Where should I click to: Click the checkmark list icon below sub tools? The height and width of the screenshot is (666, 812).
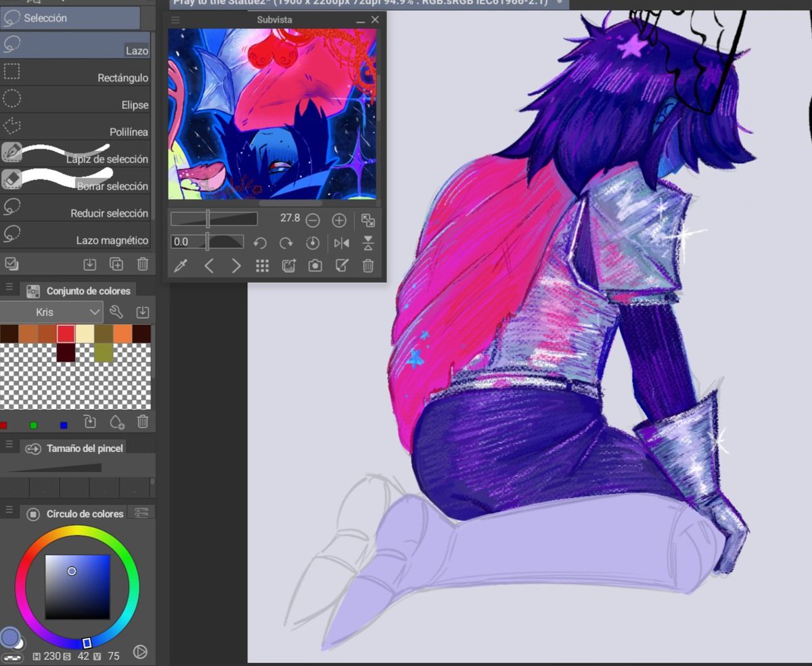click(x=11, y=264)
